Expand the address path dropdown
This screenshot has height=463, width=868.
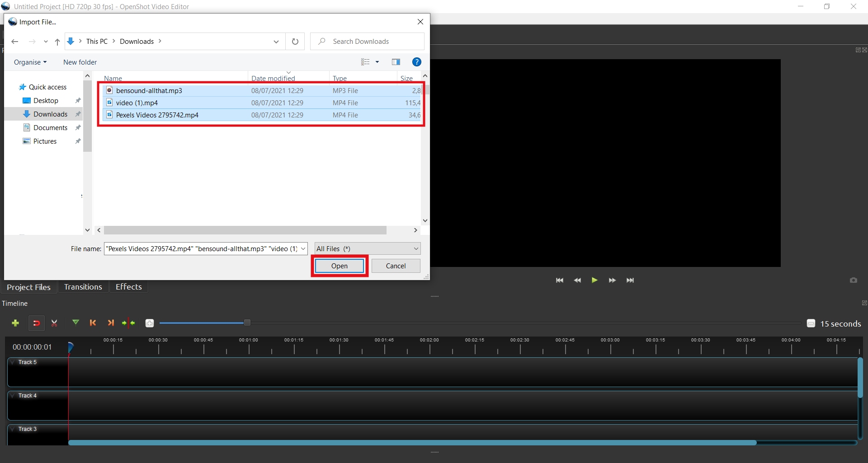coord(276,42)
